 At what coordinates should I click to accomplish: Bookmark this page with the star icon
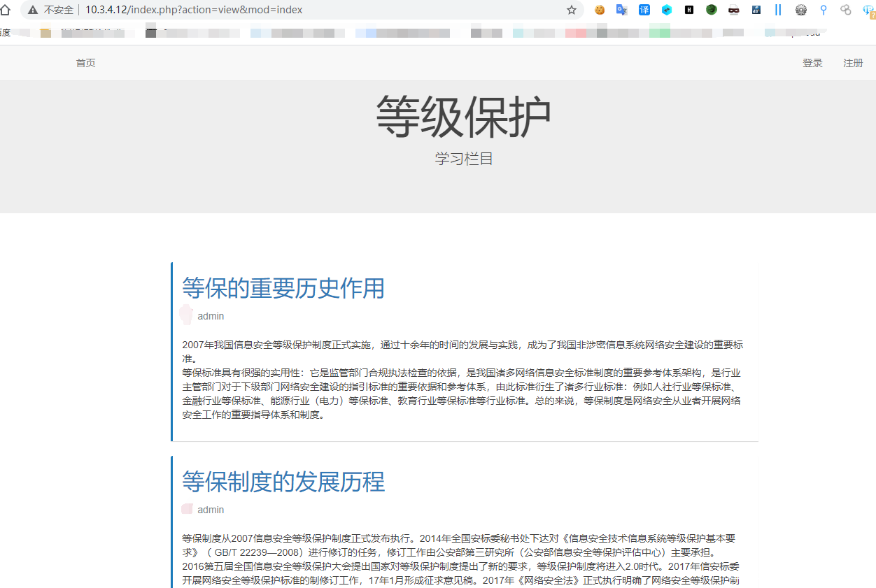point(572,10)
